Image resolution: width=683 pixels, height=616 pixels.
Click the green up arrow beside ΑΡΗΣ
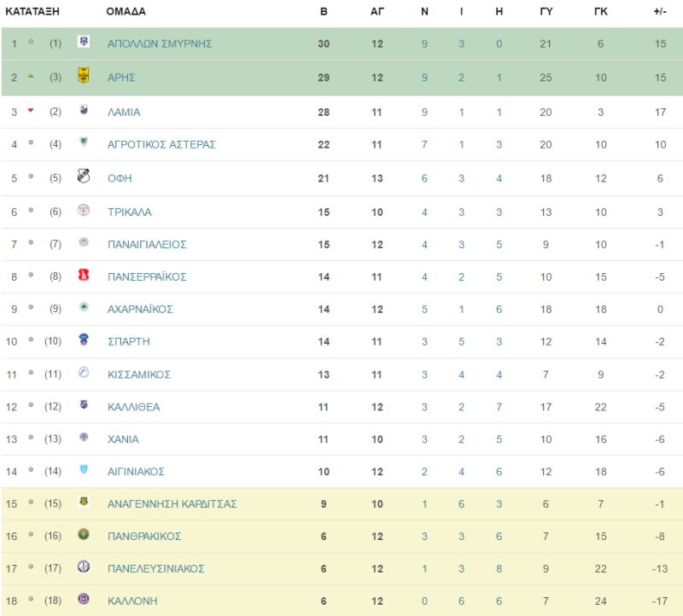[31, 76]
